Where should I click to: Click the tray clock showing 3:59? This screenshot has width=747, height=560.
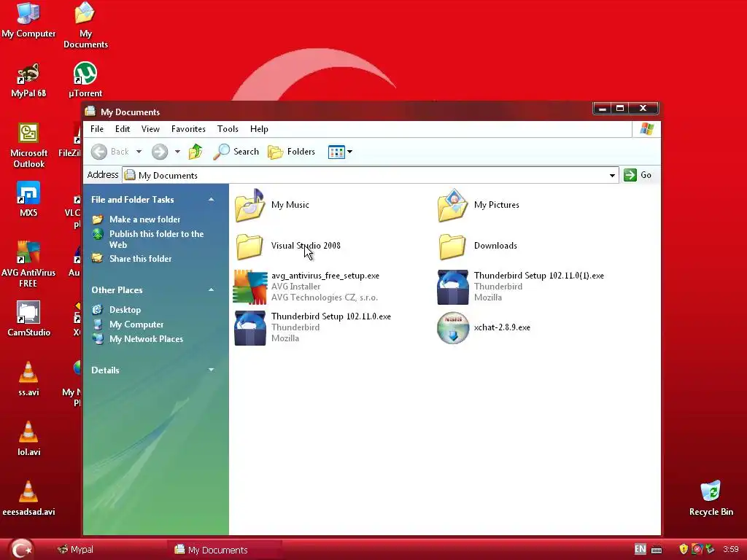(x=730, y=550)
